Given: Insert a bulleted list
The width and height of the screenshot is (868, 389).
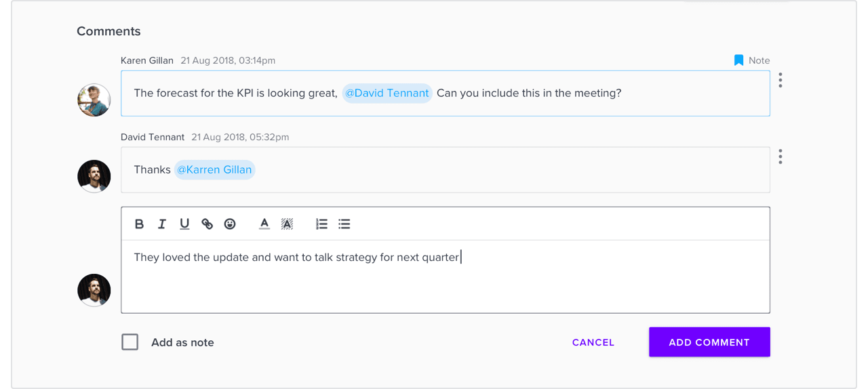Looking at the screenshot, I should [344, 224].
